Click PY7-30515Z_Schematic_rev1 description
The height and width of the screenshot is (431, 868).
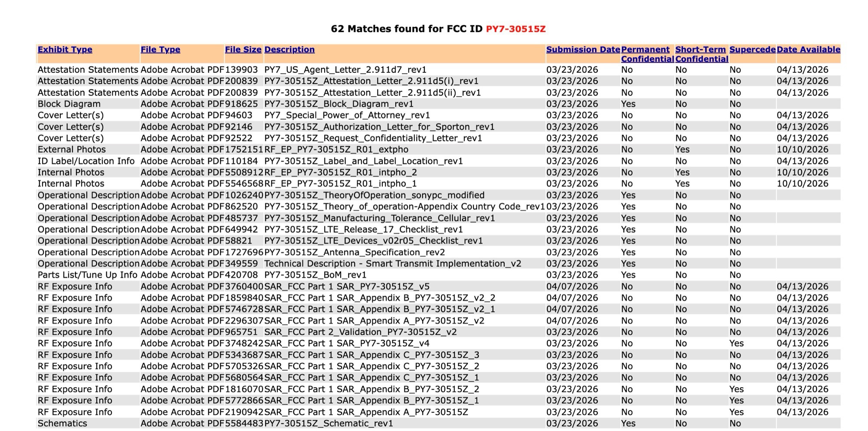pyautogui.click(x=329, y=424)
